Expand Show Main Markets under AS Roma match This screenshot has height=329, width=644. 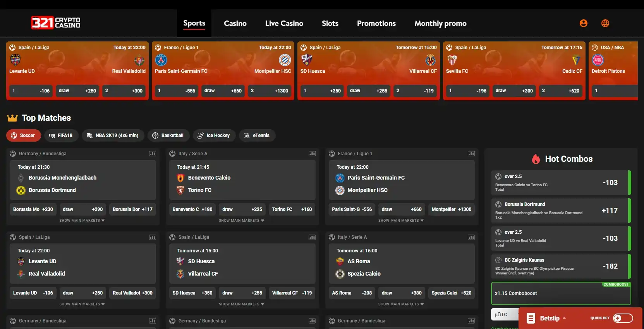[x=401, y=304]
